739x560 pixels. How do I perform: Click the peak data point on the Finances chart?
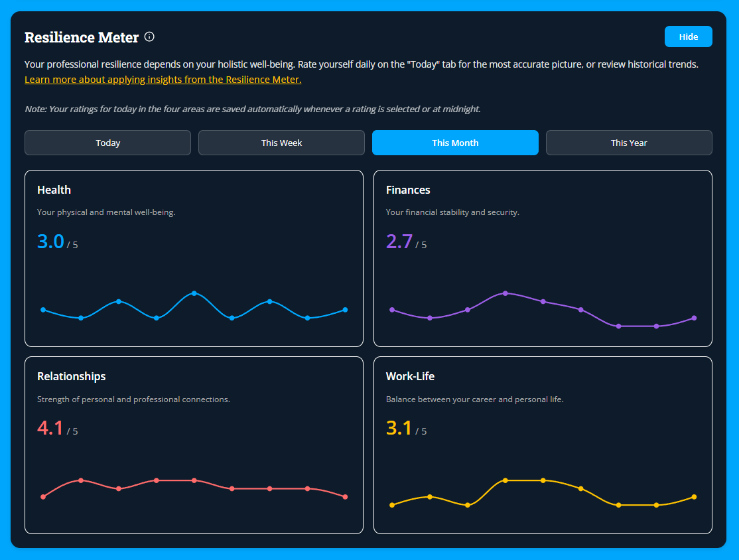click(x=505, y=293)
